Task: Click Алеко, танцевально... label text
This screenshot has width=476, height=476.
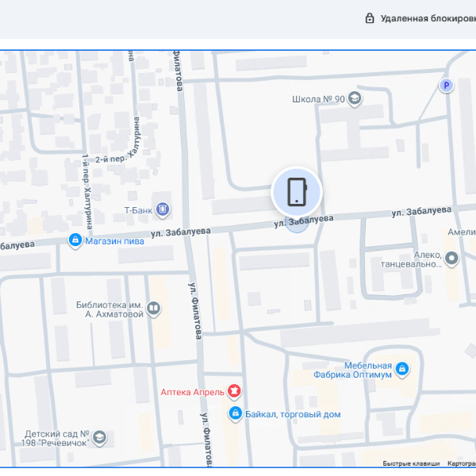Action: point(411,259)
